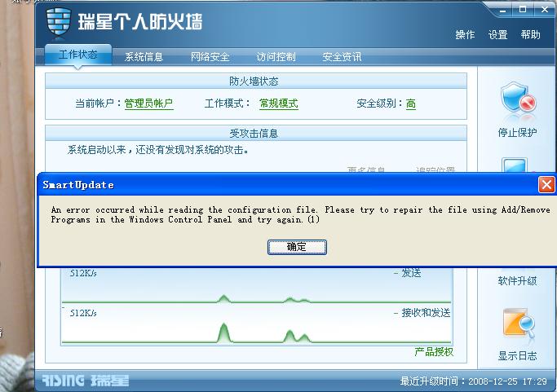Open the 安全资讯 tab
The width and height of the screenshot is (557, 392).
(342, 57)
